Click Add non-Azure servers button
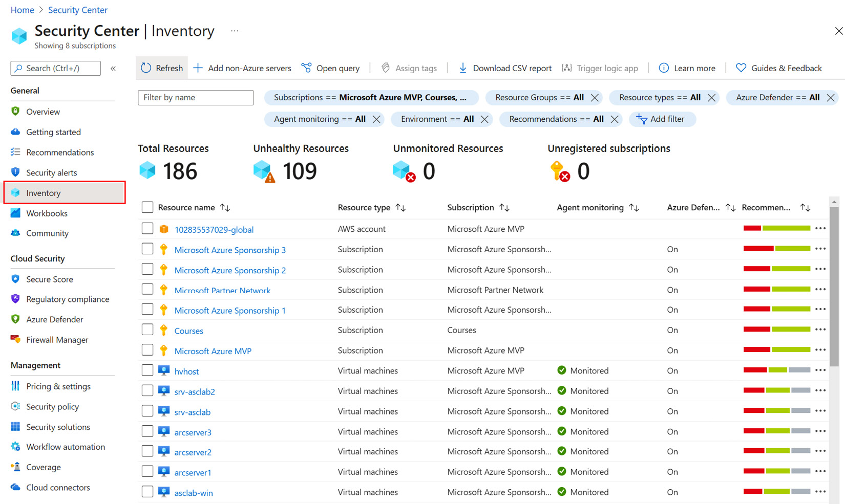 coord(242,68)
